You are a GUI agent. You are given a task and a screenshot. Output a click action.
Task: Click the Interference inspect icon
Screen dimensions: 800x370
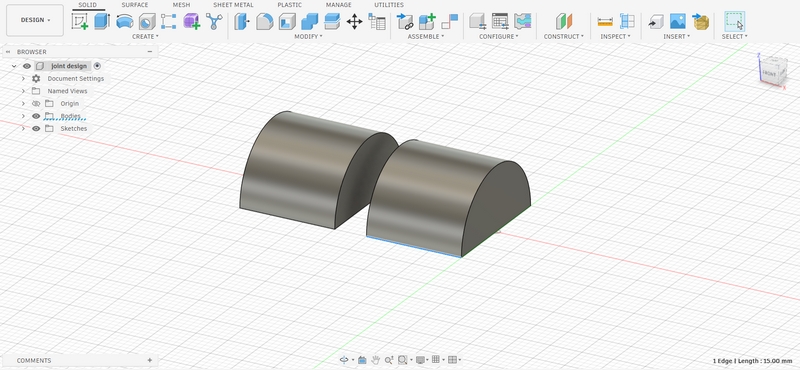point(628,21)
